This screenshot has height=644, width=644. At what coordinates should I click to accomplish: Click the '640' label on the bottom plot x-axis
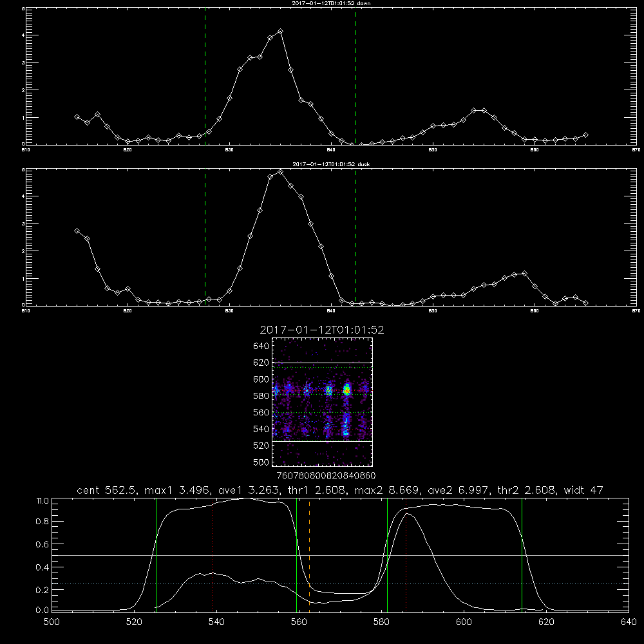tap(629, 622)
